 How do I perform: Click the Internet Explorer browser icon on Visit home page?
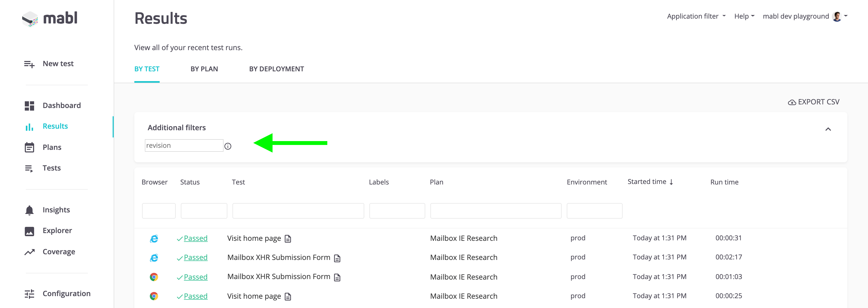(x=154, y=238)
